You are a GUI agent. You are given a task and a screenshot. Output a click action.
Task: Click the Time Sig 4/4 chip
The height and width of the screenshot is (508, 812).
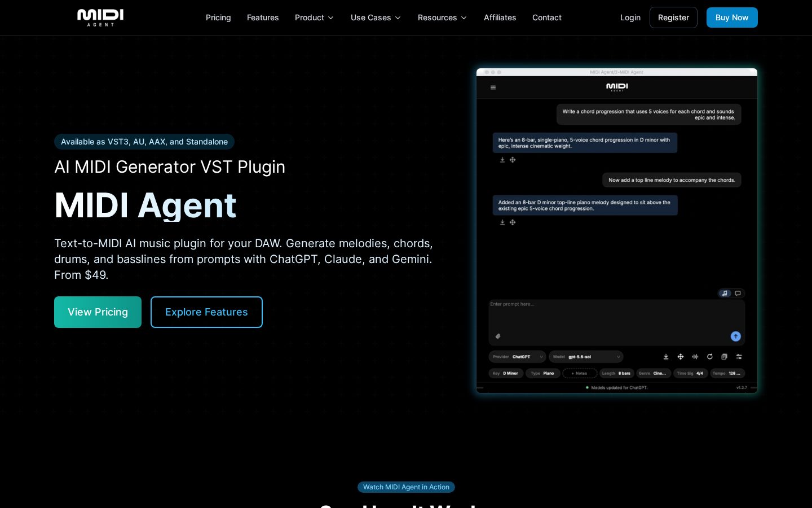690,373
